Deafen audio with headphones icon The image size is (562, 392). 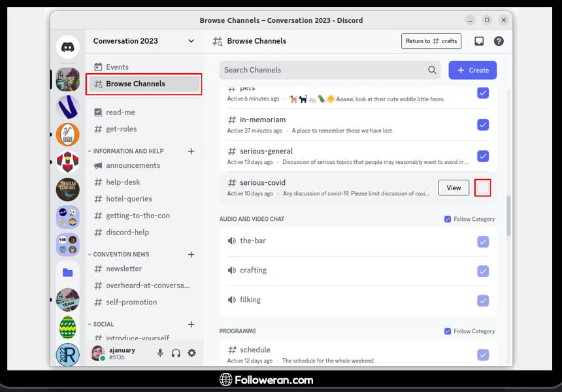click(176, 353)
